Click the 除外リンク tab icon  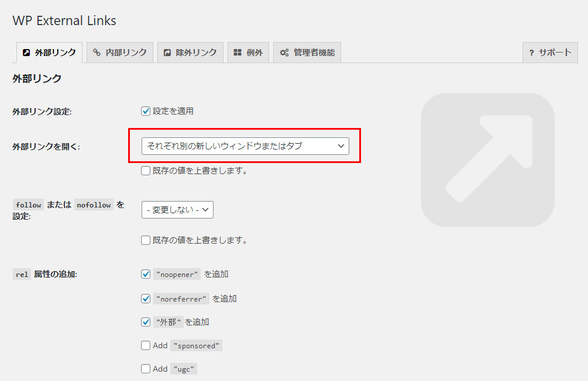pos(167,53)
